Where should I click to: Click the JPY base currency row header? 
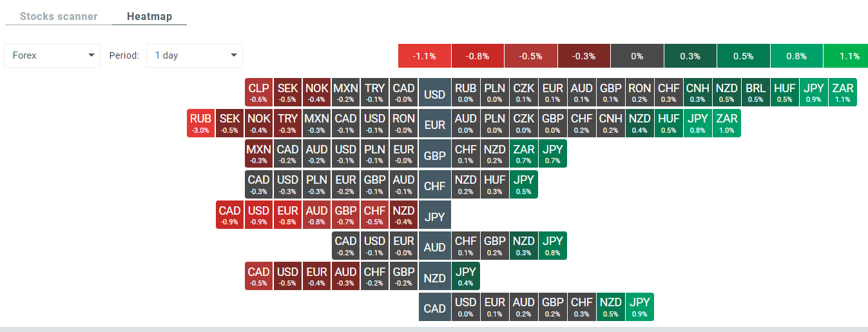435,217
